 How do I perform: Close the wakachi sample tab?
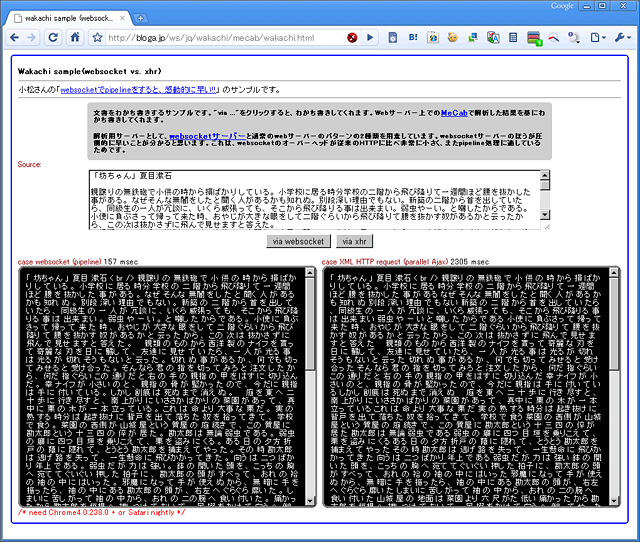point(122,18)
